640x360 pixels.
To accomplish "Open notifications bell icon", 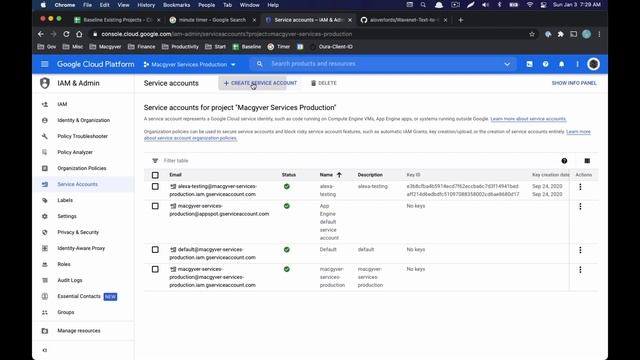I will coord(562,64).
